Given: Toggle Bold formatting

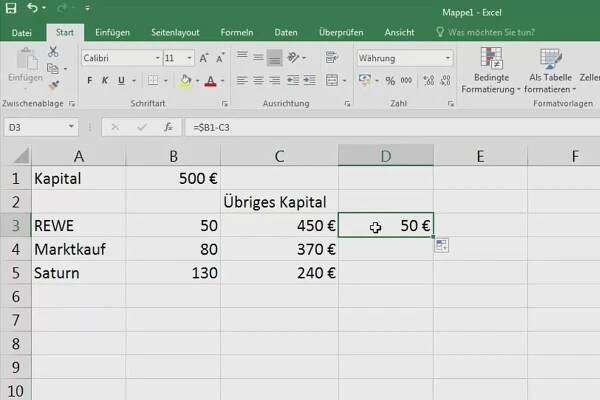Looking at the screenshot, I should point(90,81).
